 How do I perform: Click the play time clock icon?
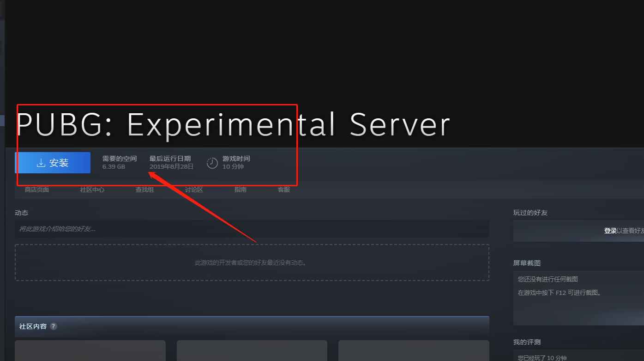[212, 163]
